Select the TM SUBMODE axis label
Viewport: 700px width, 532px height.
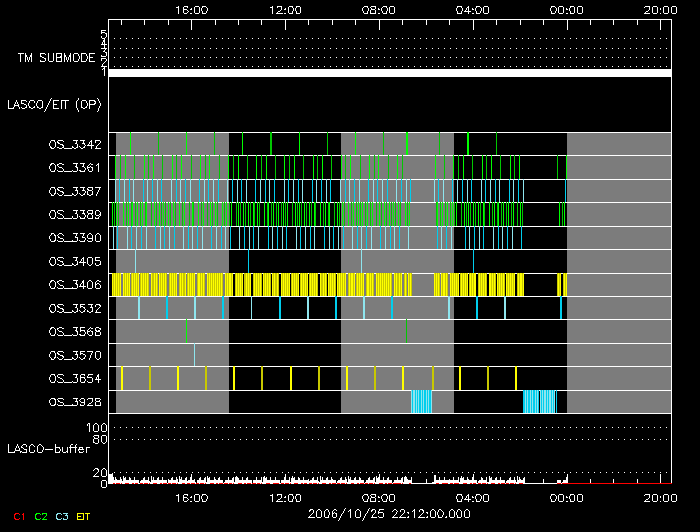[x=55, y=58]
